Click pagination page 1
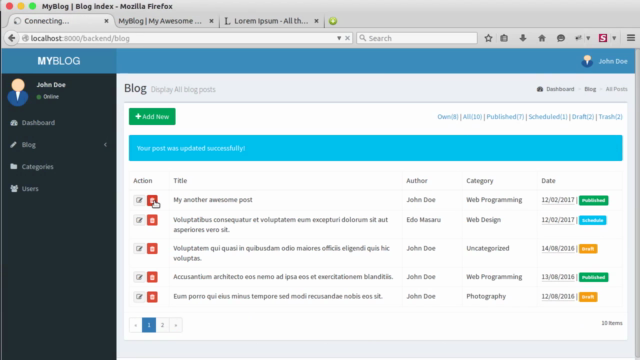 coord(149,325)
